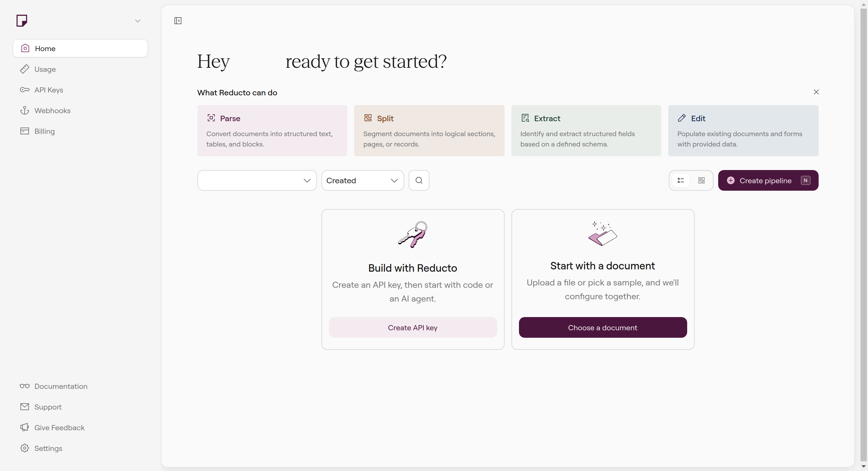Click the Documentation glasses icon

point(25,386)
